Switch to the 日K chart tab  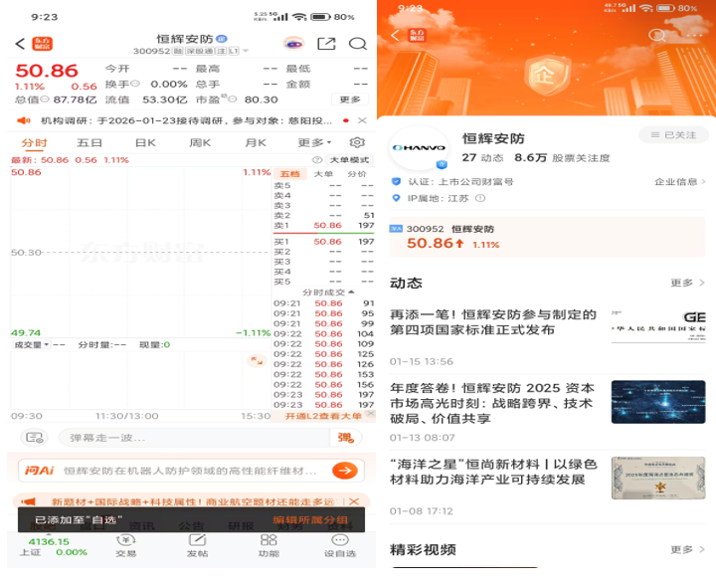(x=145, y=143)
